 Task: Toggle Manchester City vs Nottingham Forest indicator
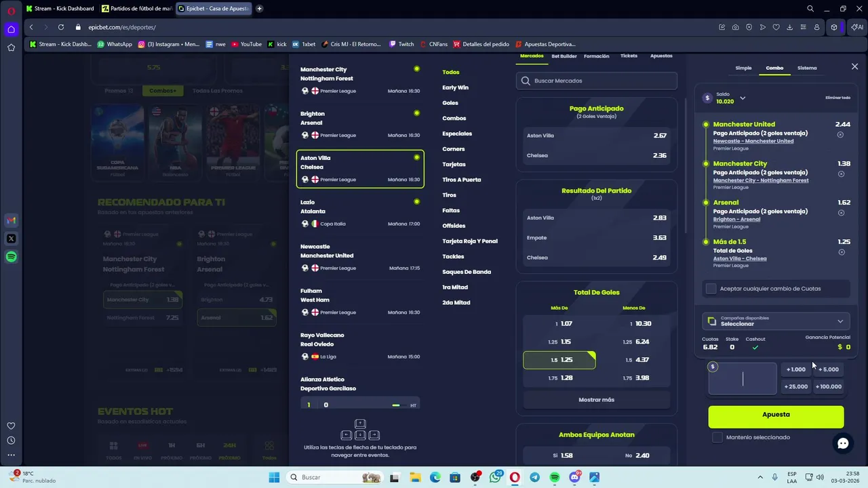coord(416,68)
